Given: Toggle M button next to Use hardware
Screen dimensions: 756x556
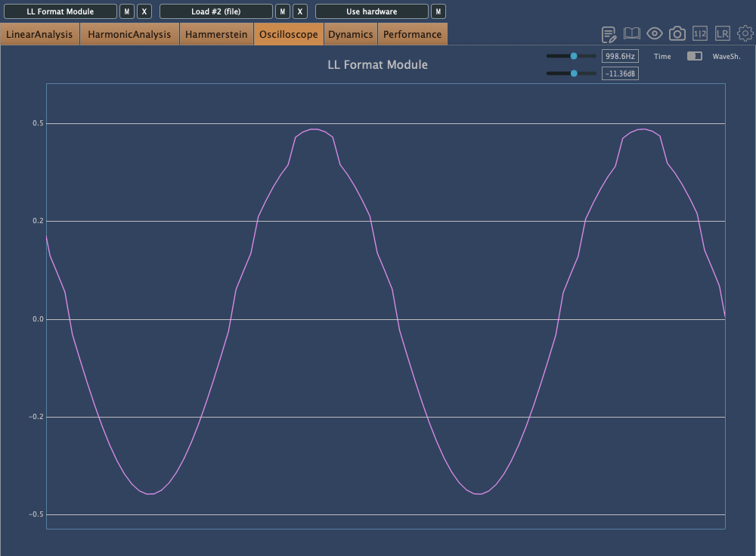Looking at the screenshot, I should click(x=438, y=11).
